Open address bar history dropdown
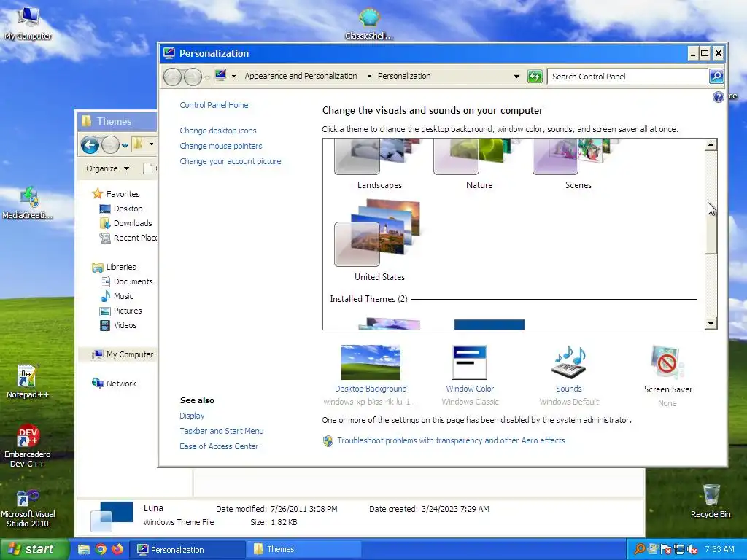This screenshot has height=560, width=747. pyautogui.click(x=516, y=76)
